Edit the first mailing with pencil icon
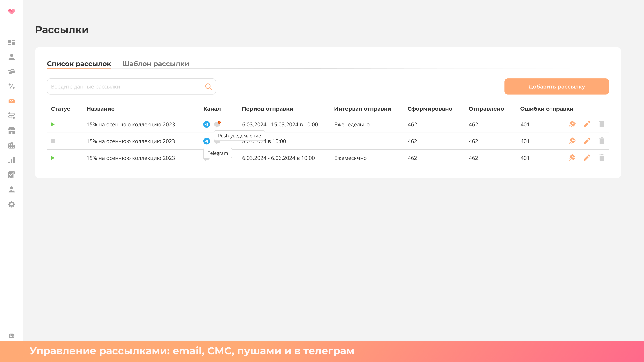 (587, 124)
